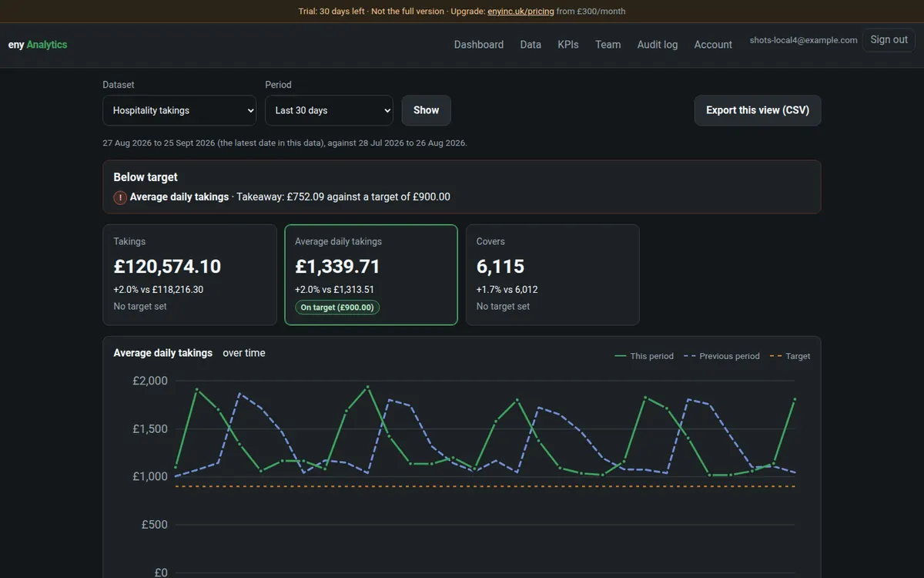Screen dimensions: 924x578
Task: Click No target set under Takings card
Action: point(140,307)
